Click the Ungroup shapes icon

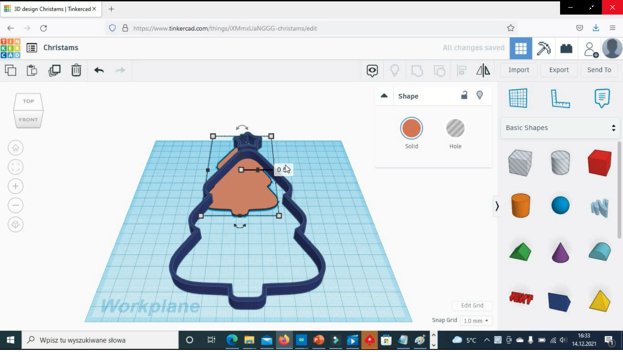click(439, 71)
